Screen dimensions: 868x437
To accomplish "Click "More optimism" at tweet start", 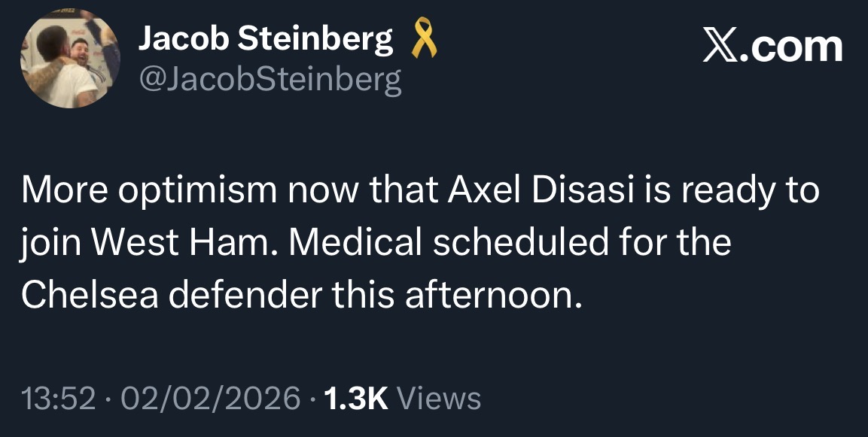I will coord(121,191).
